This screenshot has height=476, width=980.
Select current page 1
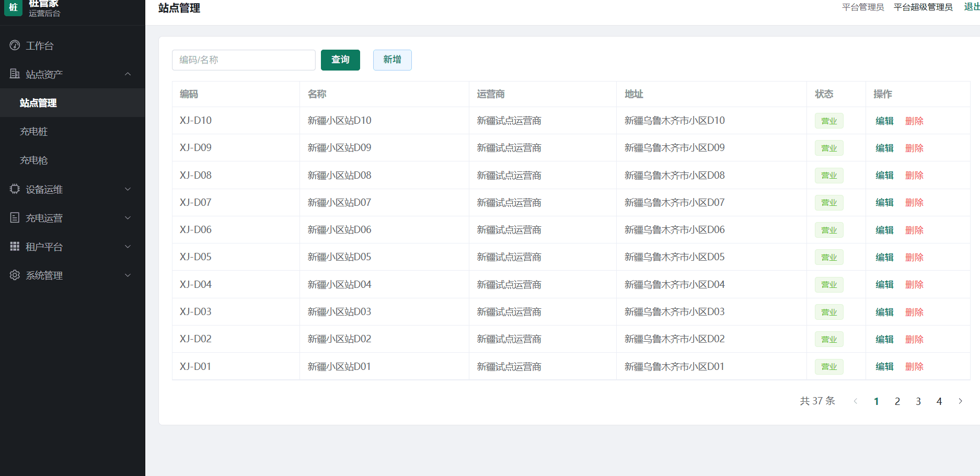pyautogui.click(x=877, y=401)
